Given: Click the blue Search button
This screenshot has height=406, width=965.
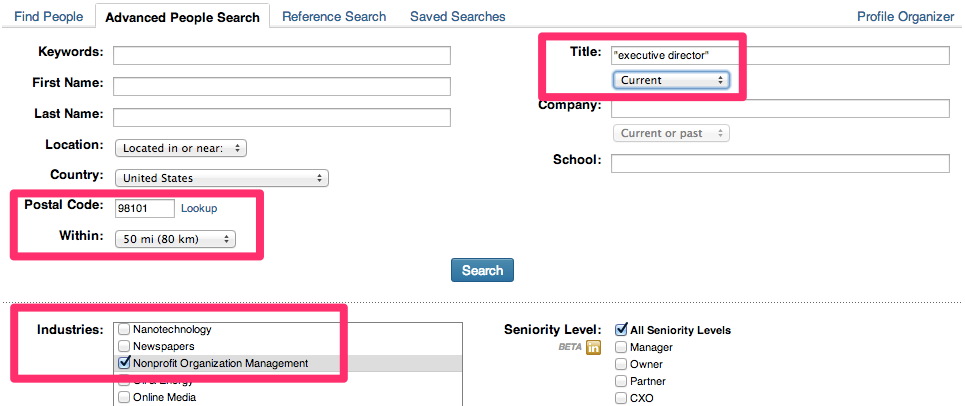Looking at the screenshot, I should pyautogui.click(x=482, y=270).
